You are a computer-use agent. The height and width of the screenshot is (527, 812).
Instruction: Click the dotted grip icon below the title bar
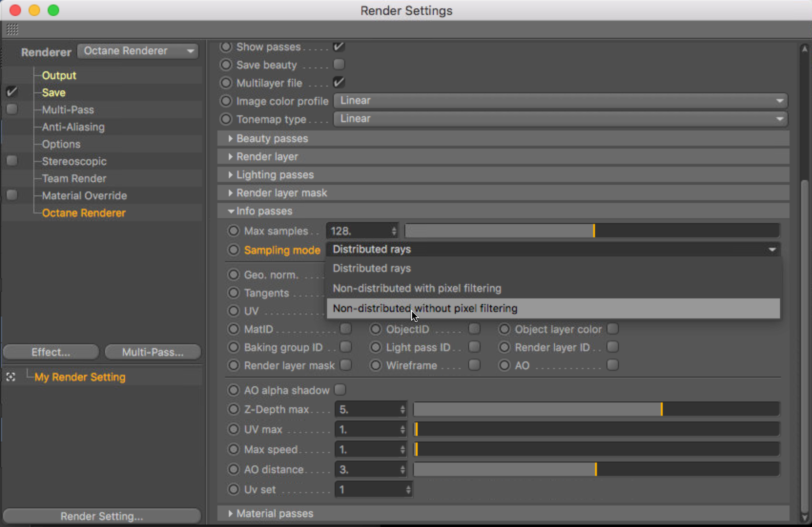(12, 30)
